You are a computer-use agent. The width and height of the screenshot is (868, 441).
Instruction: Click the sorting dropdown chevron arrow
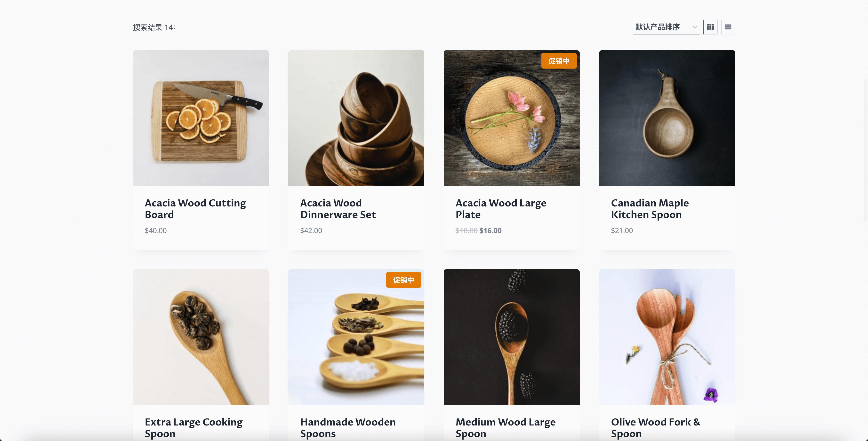[x=695, y=27]
